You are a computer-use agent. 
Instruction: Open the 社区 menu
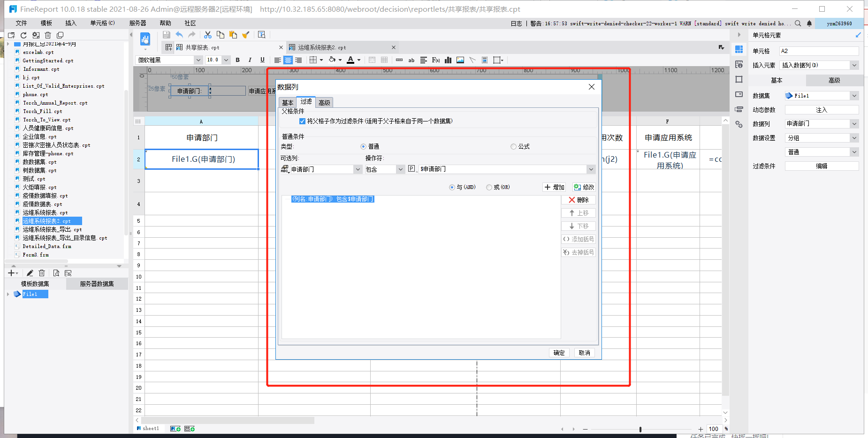coord(190,23)
